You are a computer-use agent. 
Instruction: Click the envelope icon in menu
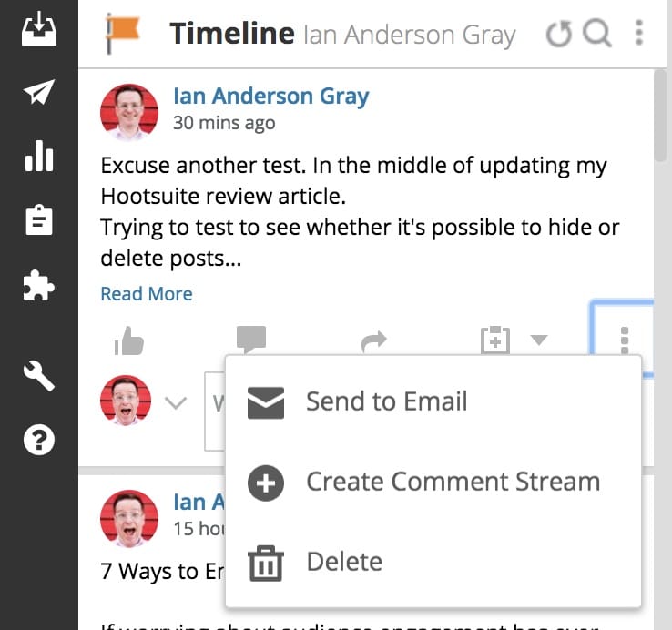(x=266, y=402)
